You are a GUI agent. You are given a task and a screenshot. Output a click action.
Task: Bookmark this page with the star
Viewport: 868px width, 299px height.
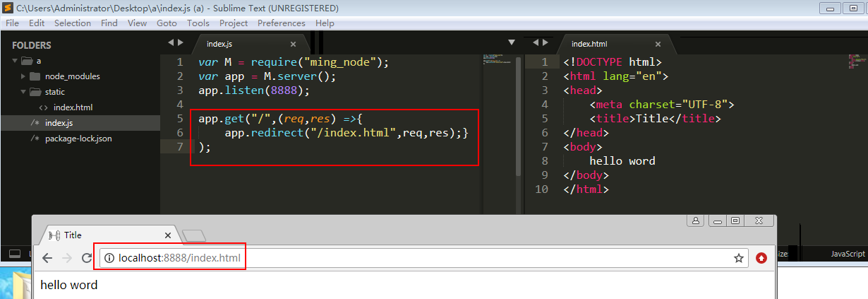tap(739, 259)
